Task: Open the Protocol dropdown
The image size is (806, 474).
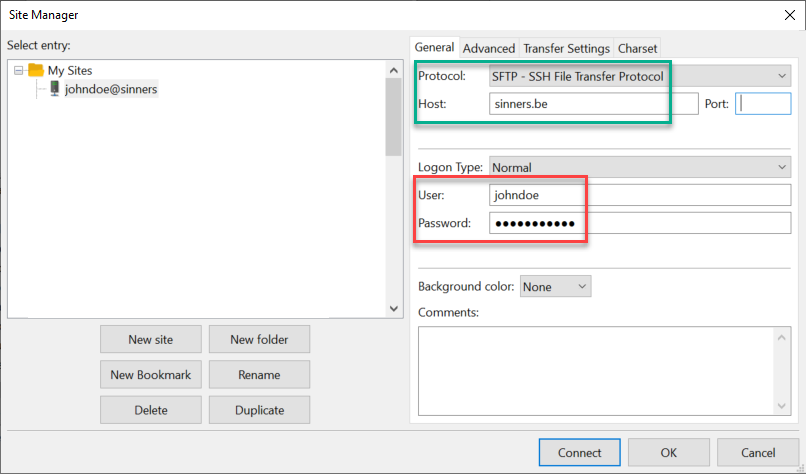Action: click(638, 76)
